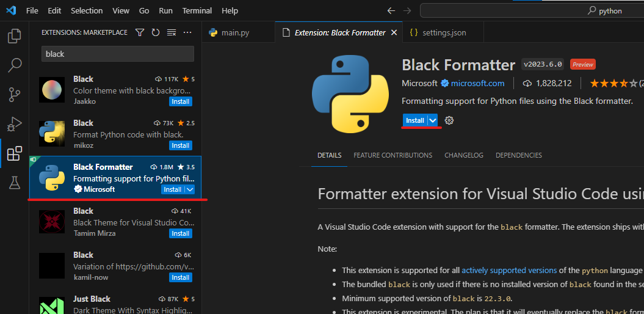
Task: Select the CHANGELOG tab
Action: point(464,155)
